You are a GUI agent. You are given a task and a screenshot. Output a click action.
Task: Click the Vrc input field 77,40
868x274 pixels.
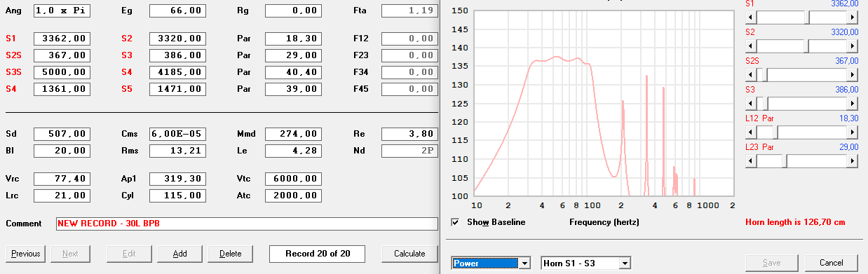pos(62,179)
